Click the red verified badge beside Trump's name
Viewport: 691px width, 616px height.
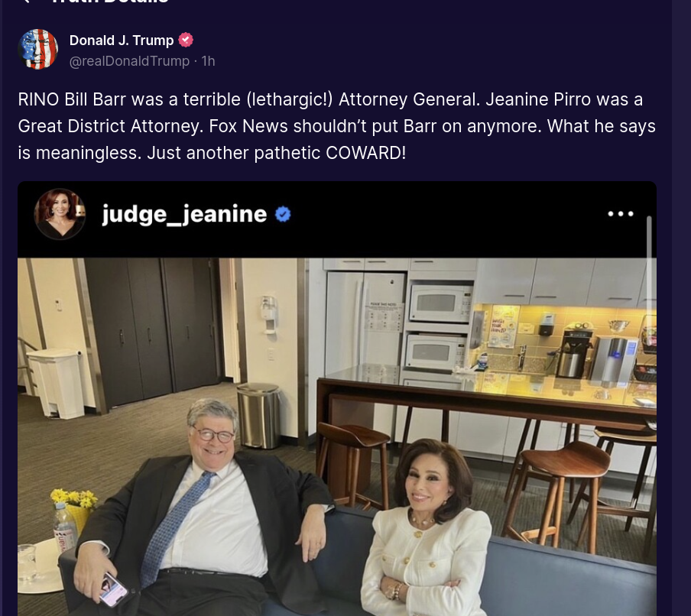(186, 40)
